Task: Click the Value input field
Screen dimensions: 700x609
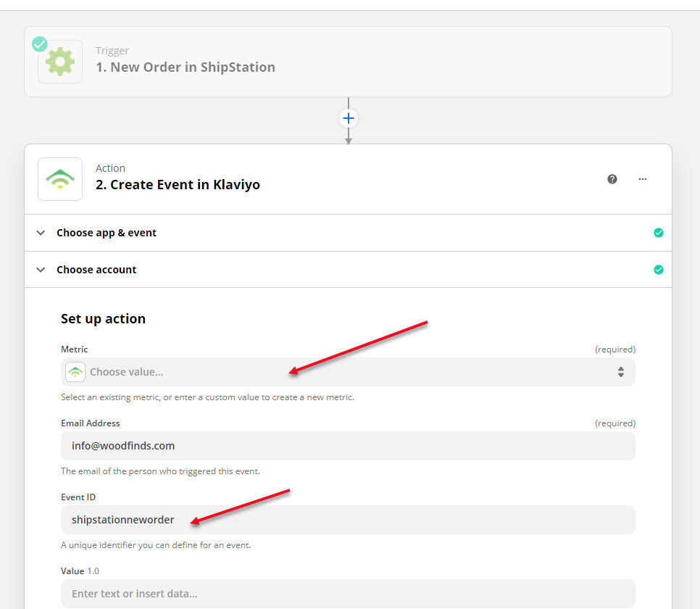Action: [348, 594]
